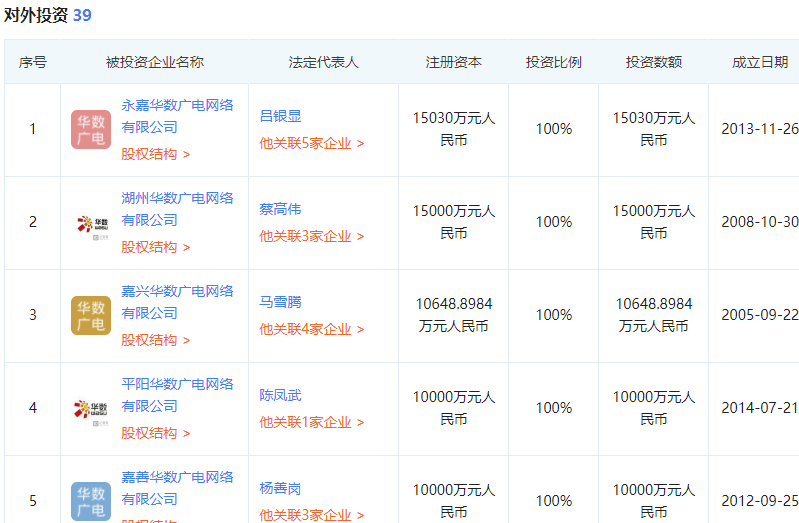View 股权结构 for 嘉兴华数广电网络

(x=155, y=340)
